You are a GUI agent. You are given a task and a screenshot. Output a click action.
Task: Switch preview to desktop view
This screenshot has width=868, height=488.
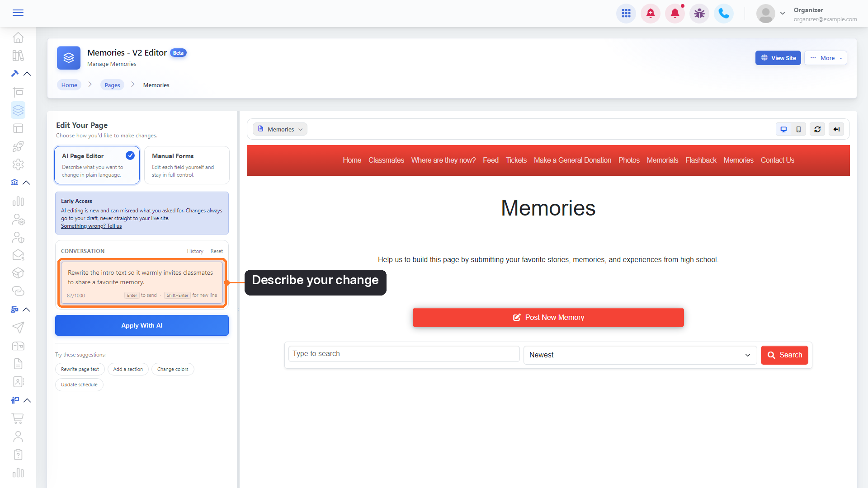783,129
